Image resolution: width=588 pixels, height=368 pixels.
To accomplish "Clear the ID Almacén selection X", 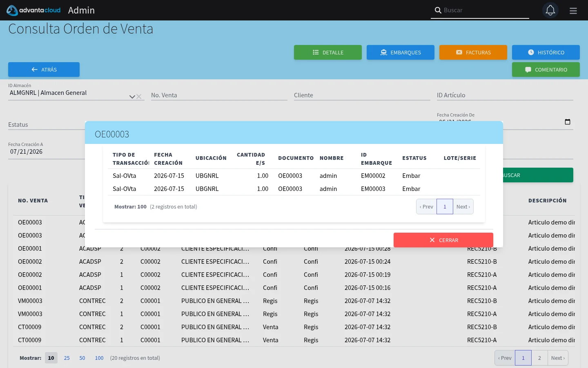I will pyautogui.click(x=139, y=97).
